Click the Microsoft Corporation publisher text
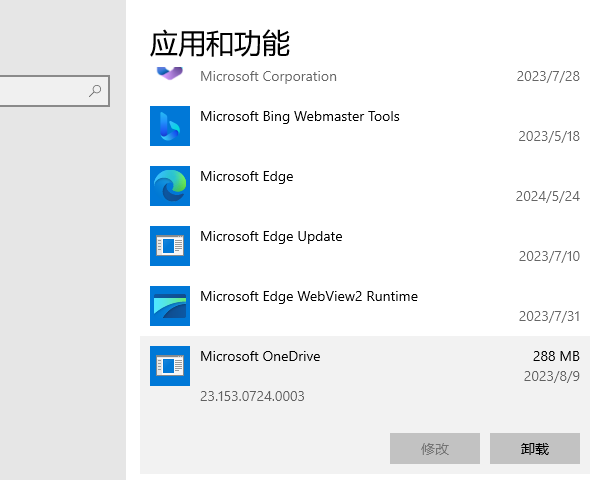The image size is (600, 480). (x=268, y=76)
